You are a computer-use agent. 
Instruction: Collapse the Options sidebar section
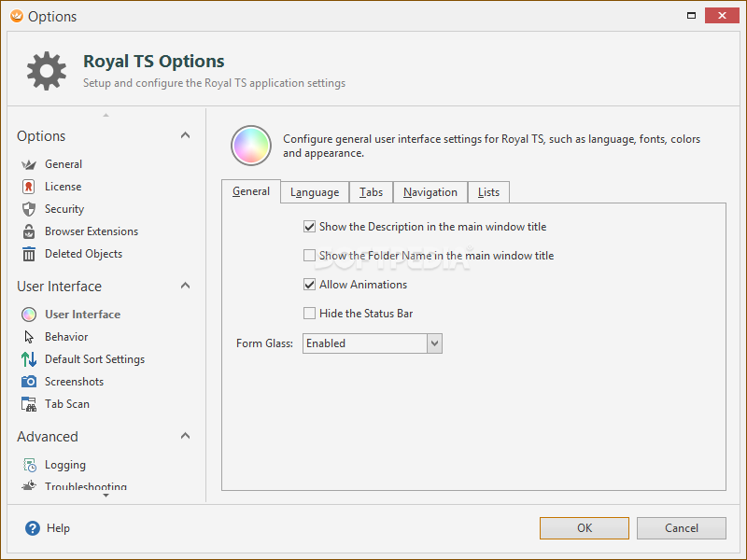[185, 135]
